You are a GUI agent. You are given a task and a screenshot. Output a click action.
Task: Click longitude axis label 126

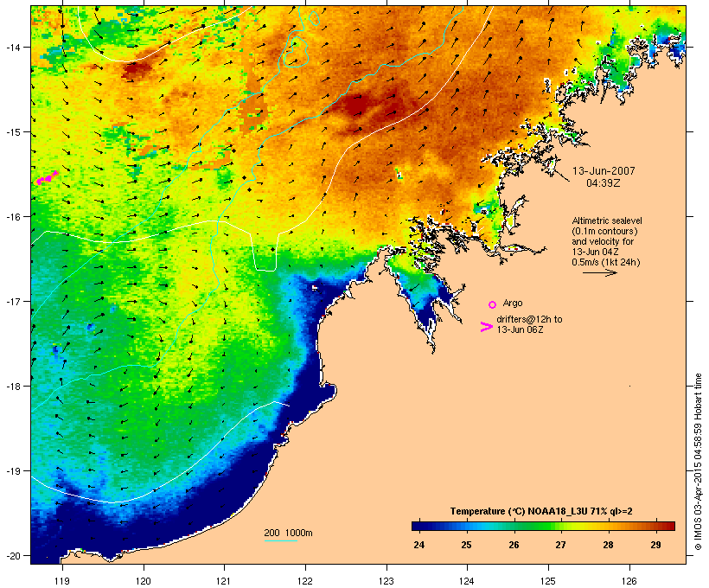tap(629, 581)
